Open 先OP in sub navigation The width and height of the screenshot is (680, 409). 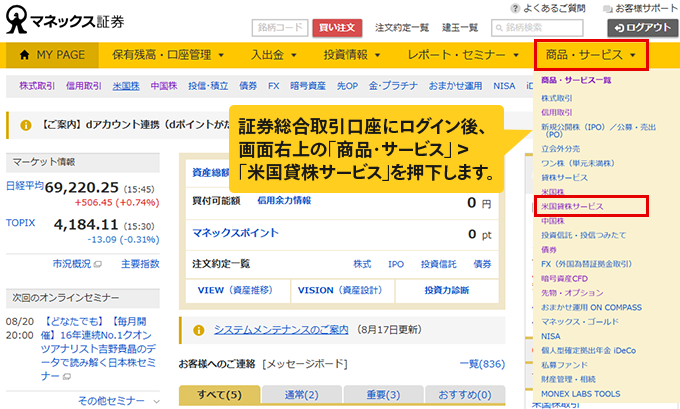coord(347,86)
